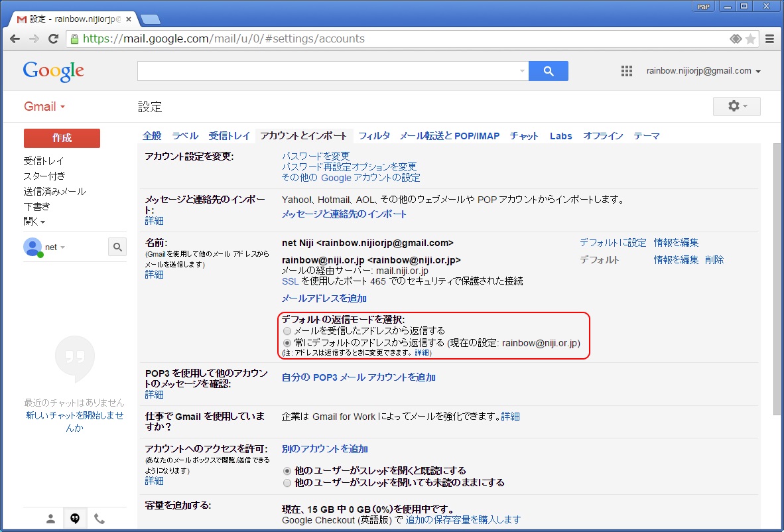Click the Gmail favicon on the tab

point(21,19)
